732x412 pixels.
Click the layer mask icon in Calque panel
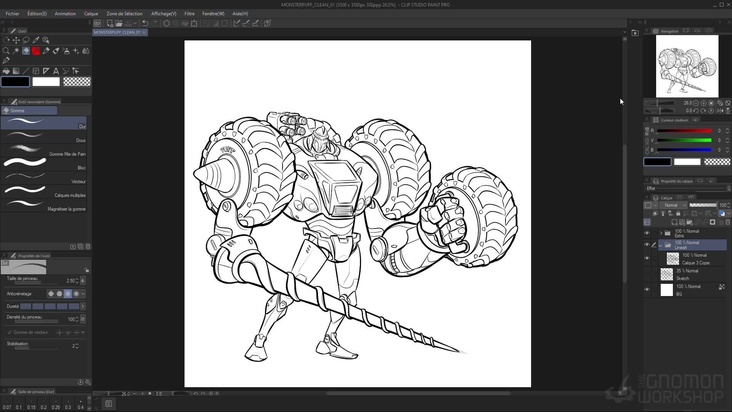[712, 223]
